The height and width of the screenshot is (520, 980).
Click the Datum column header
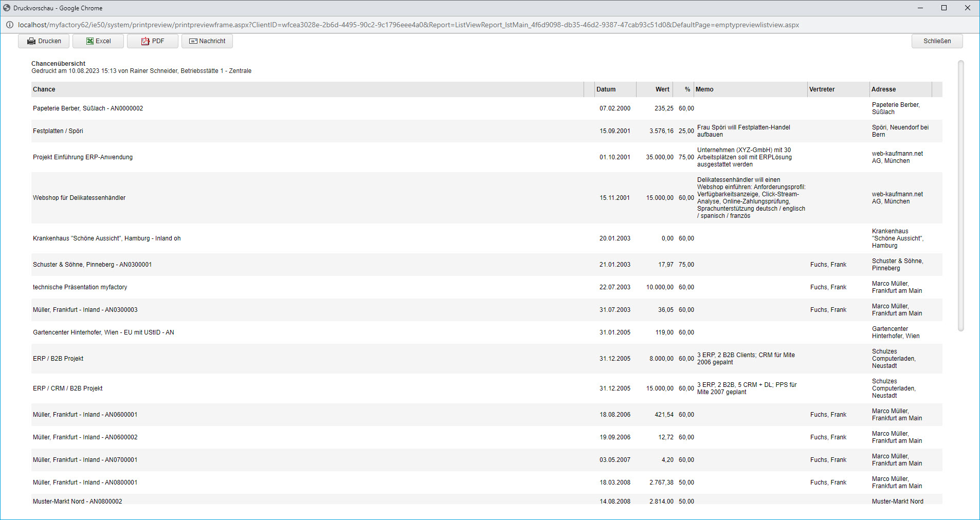(x=615, y=89)
